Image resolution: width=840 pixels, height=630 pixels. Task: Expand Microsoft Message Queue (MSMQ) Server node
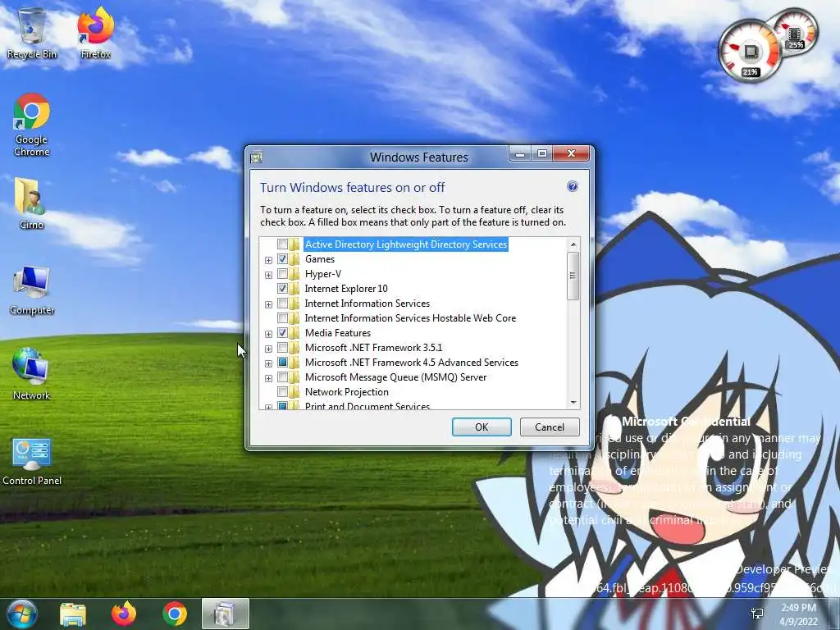tap(268, 378)
